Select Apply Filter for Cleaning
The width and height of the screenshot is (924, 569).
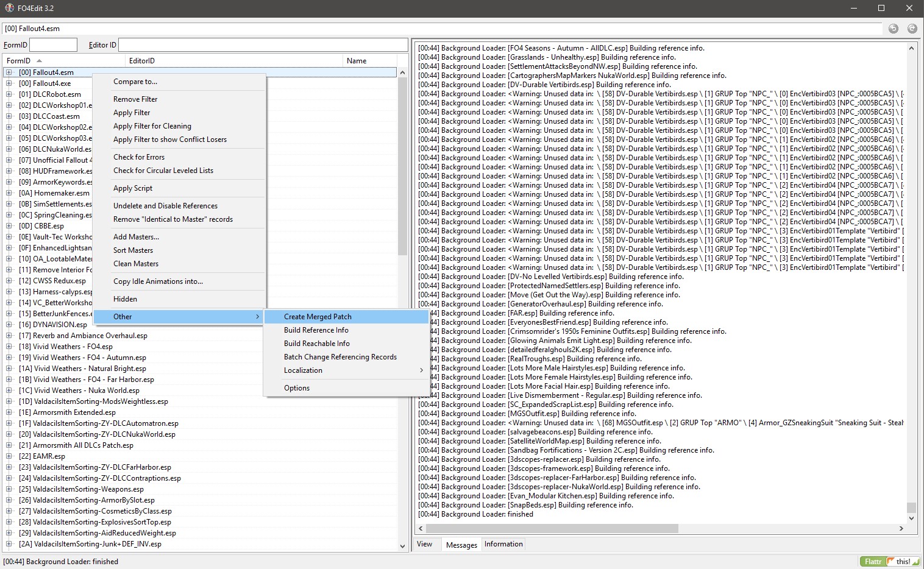coord(179,126)
